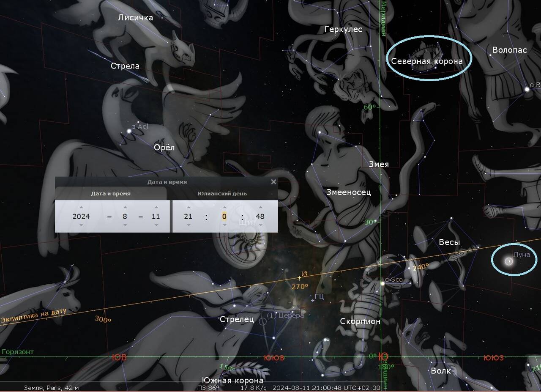
Task: Click the ГЦ galactic center marker
Action: 312,300
